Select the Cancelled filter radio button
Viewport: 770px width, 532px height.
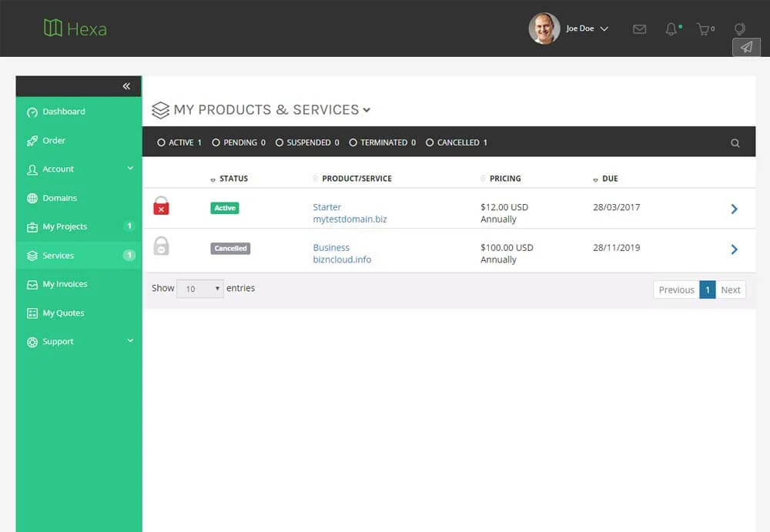[x=430, y=142]
